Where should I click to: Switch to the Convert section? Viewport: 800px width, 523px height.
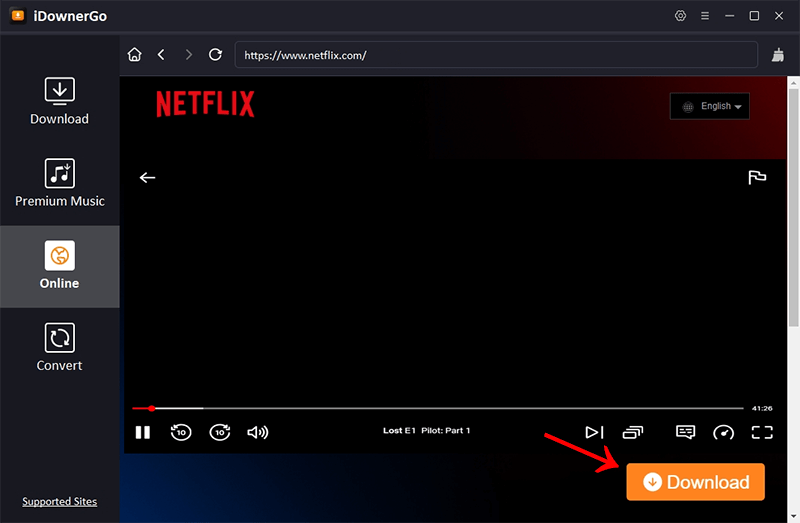(59, 347)
